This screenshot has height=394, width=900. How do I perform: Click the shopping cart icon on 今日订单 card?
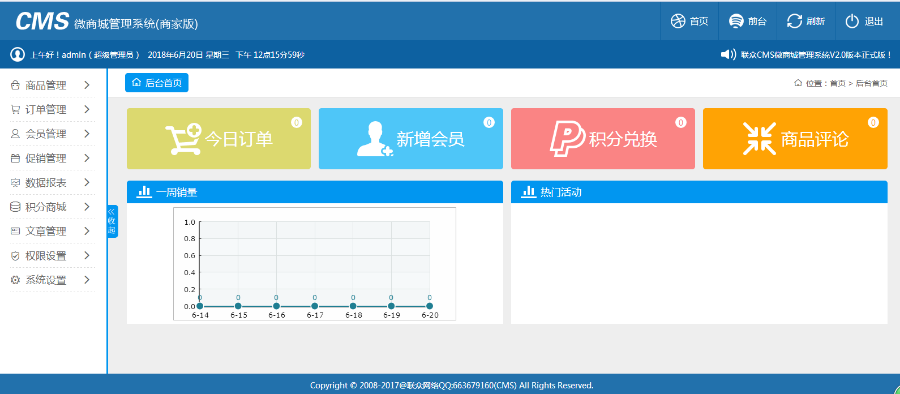point(183,139)
